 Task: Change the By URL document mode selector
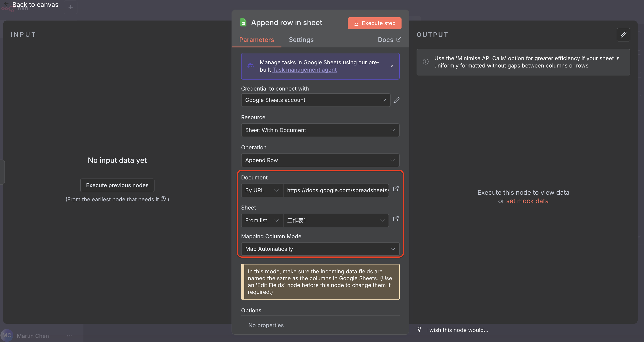point(262,190)
